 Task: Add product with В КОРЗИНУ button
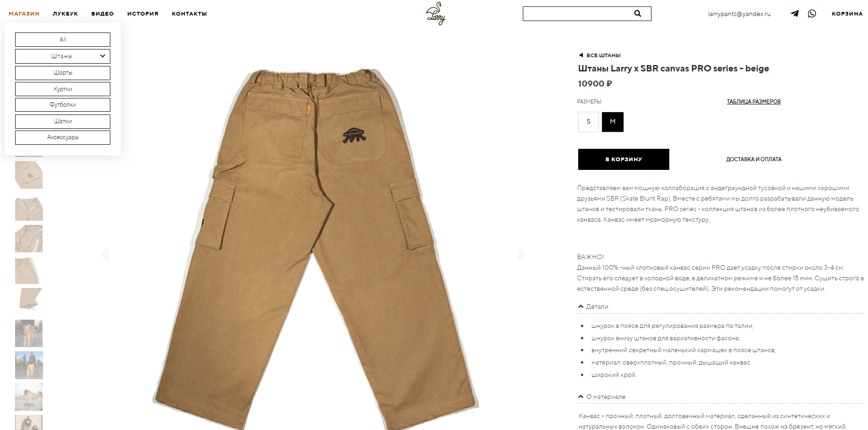(x=624, y=159)
